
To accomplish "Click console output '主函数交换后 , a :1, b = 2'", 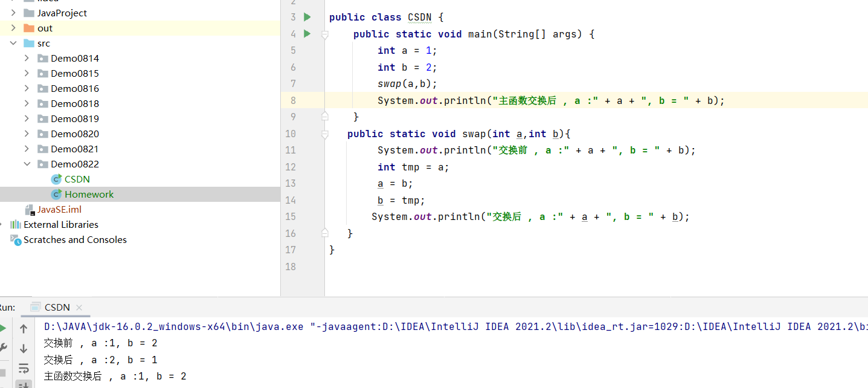I will pos(115,376).
